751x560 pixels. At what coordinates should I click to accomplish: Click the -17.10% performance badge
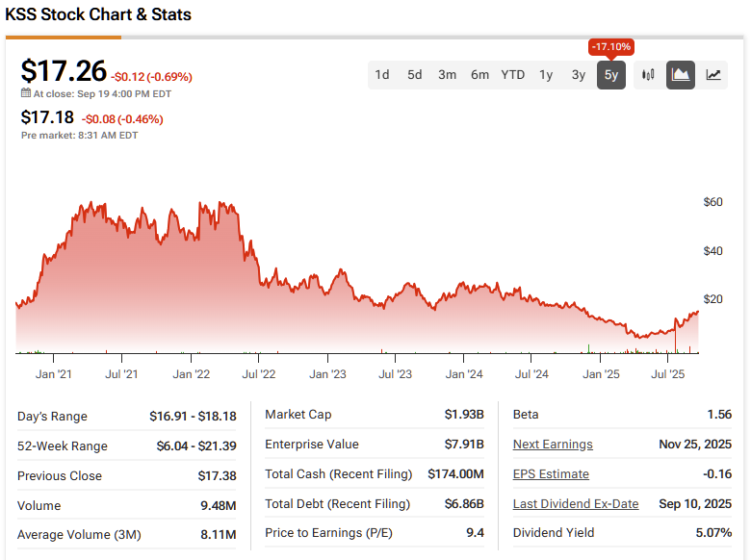(611, 47)
